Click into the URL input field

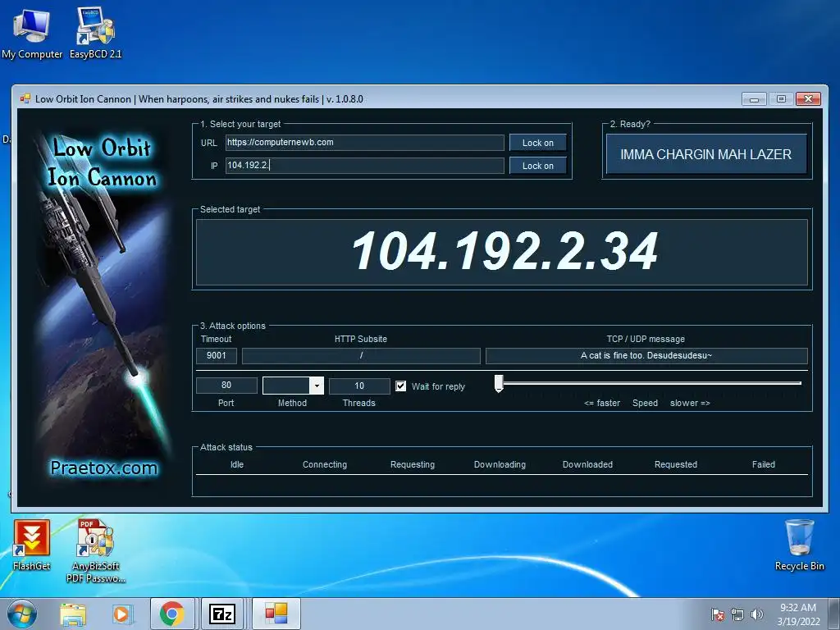pyautogui.click(x=365, y=143)
